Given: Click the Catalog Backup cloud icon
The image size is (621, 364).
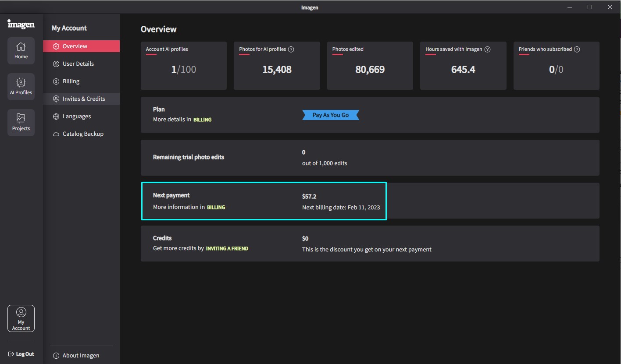Looking at the screenshot, I should [x=56, y=134].
